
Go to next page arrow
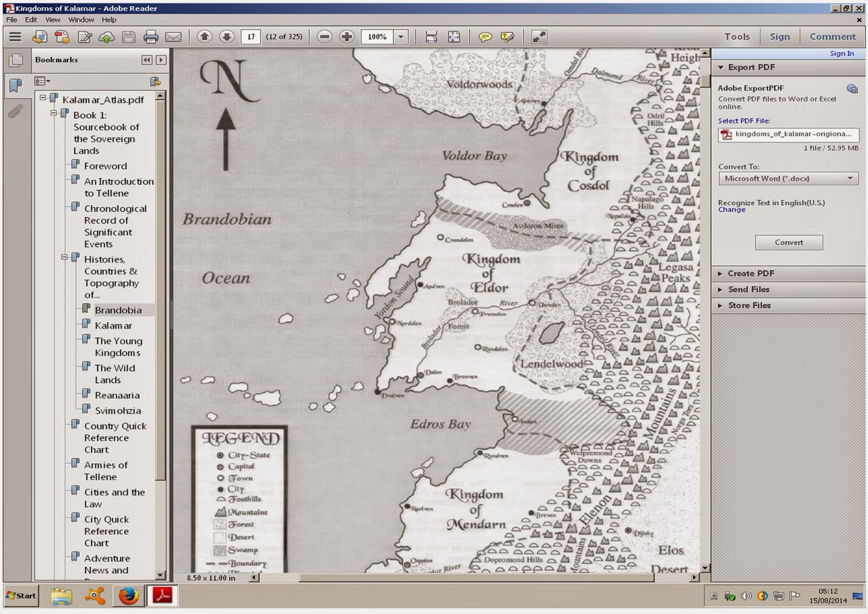point(227,37)
